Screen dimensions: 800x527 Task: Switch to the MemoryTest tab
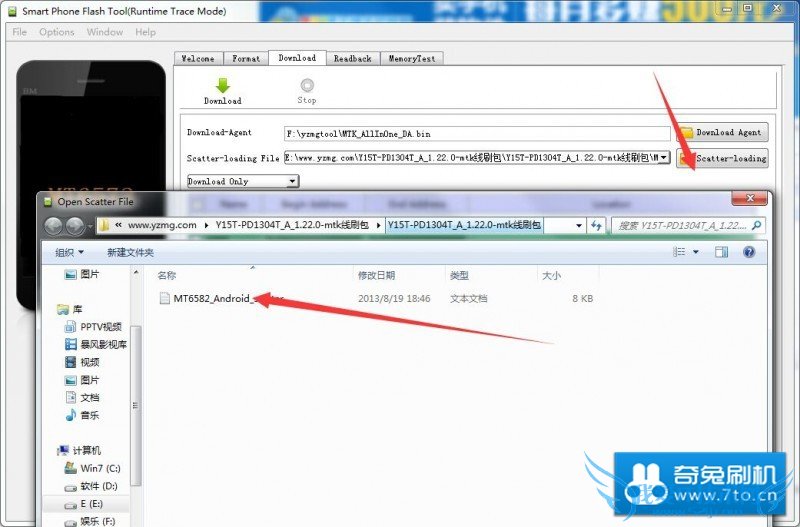(x=412, y=59)
